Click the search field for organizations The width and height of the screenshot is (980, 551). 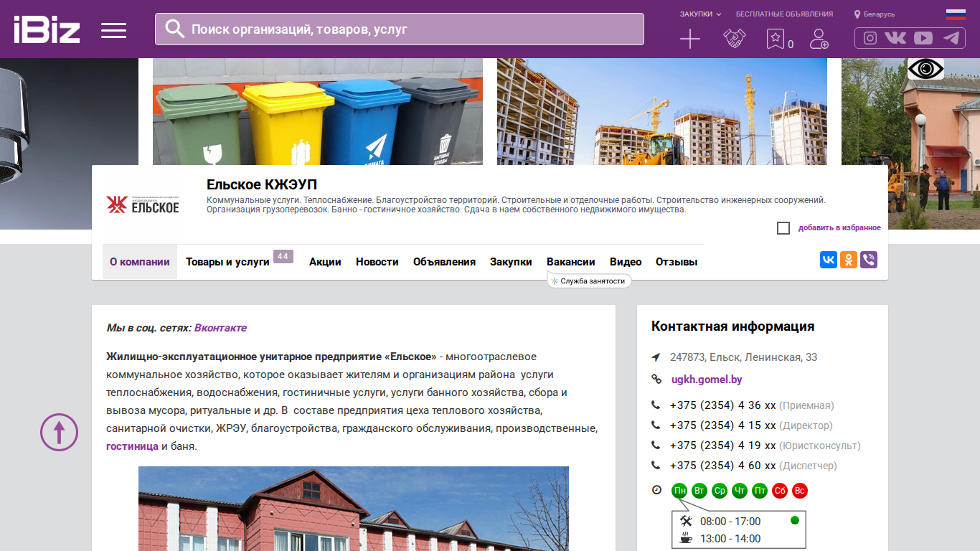pyautogui.click(x=400, y=29)
